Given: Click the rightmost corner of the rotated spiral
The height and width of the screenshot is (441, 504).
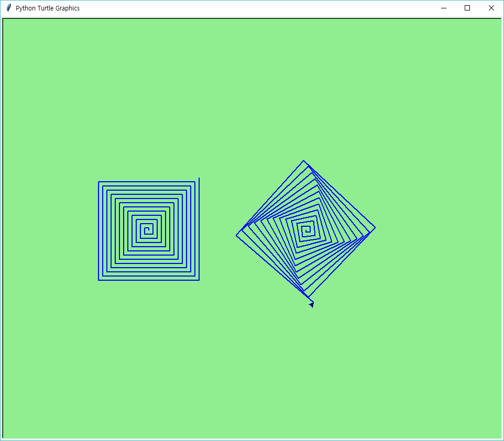Looking at the screenshot, I should coord(375,227).
